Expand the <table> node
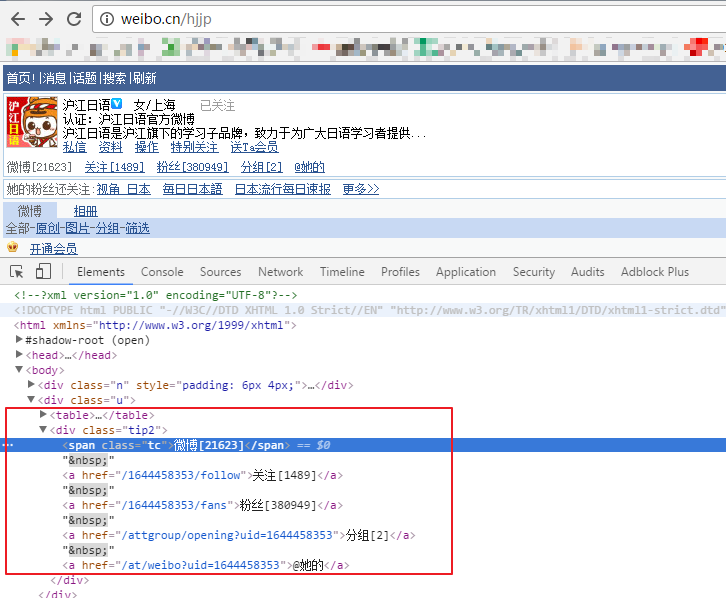The image size is (726, 598). (43, 414)
